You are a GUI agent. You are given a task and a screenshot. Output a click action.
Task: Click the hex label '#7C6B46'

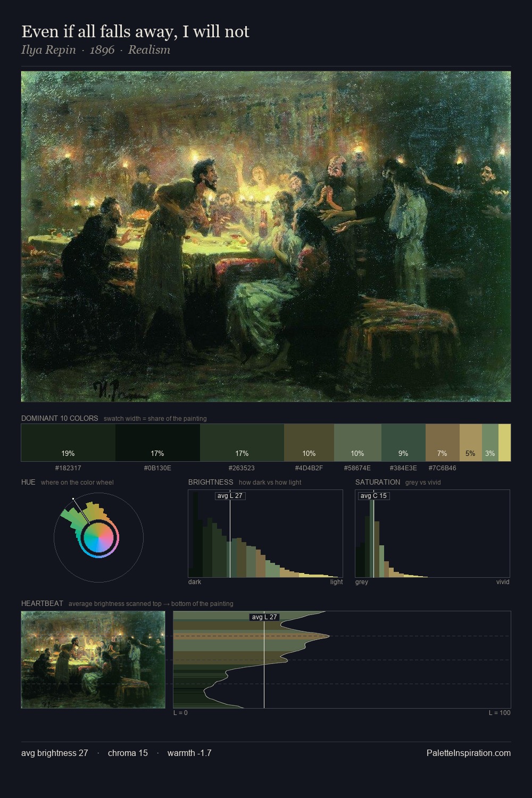coord(442,468)
